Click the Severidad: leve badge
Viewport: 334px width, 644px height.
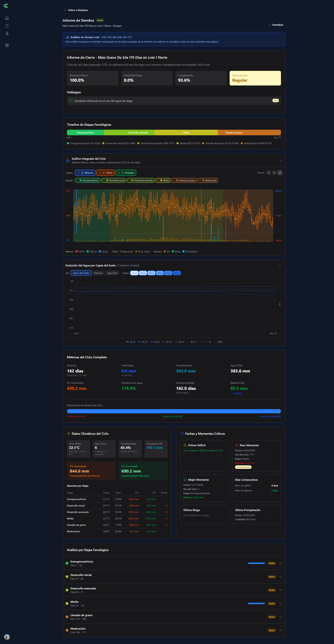pyautogui.click(x=243, y=467)
